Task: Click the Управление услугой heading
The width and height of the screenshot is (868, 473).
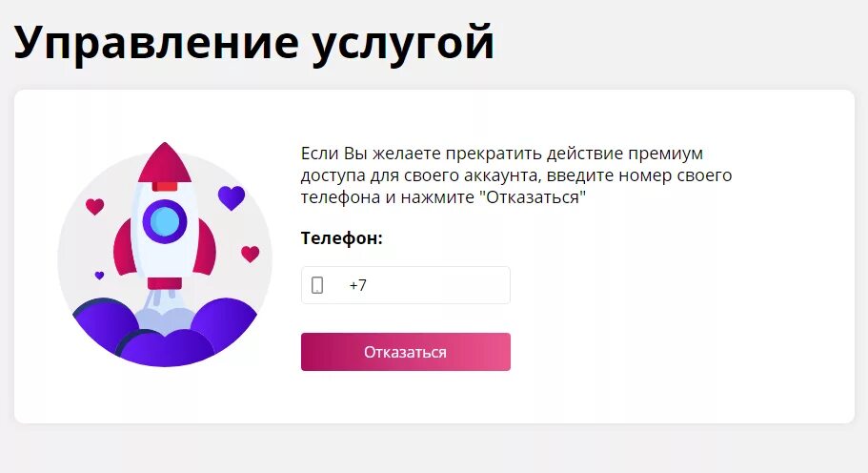Action: click(253, 43)
